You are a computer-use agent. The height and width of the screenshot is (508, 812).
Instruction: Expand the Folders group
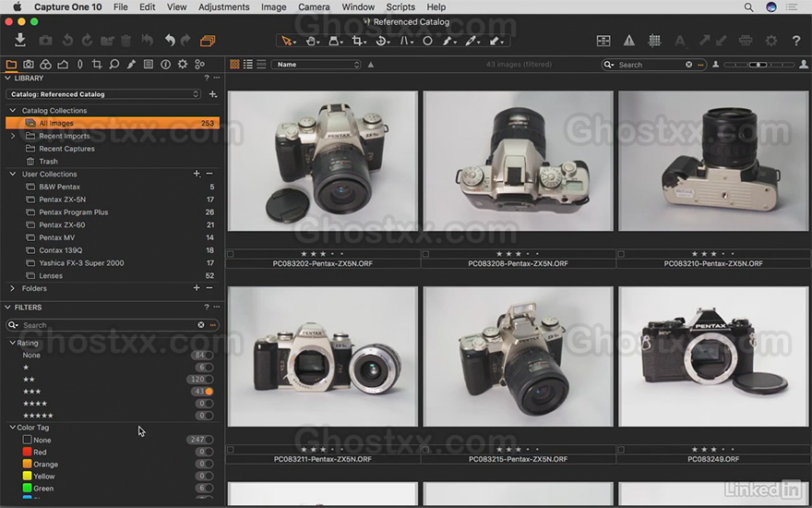12,288
